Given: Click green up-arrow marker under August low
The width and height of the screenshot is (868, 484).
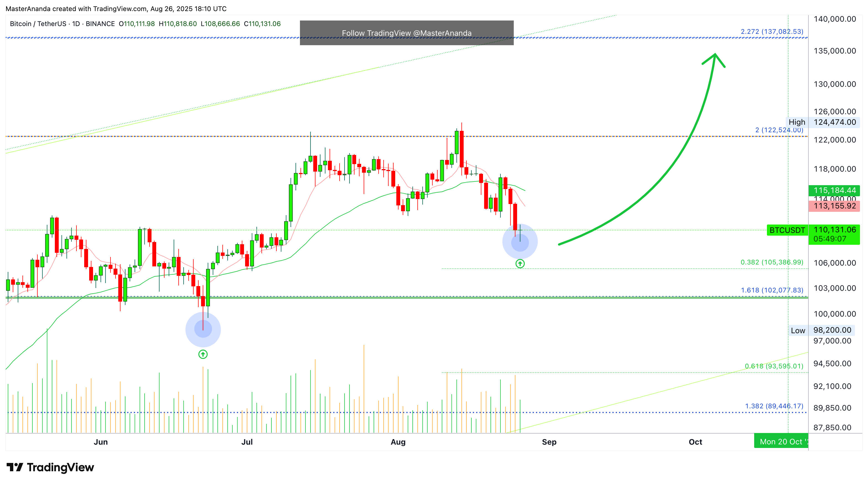Looking at the screenshot, I should point(520,263).
